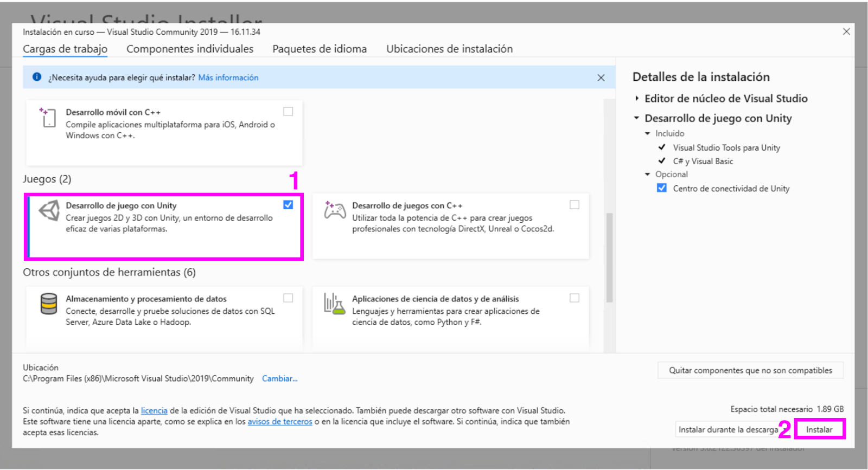Check Desarrollo móvil con C++ workload
The width and height of the screenshot is (868, 470).
[x=288, y=111]
